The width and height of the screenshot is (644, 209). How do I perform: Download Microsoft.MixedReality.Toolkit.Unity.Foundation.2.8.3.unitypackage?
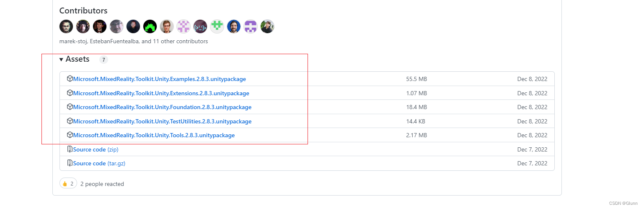(162, 107)
